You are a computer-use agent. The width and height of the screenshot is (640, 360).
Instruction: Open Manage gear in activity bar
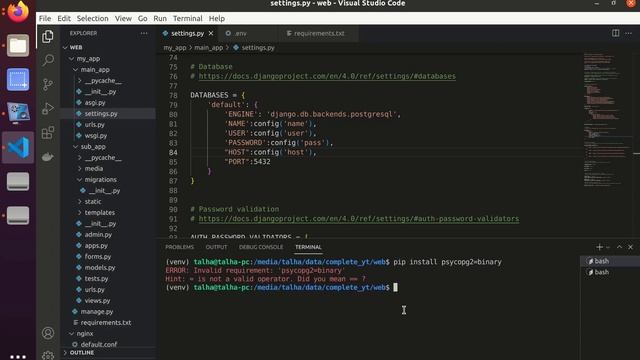pyautogui.click(x=48, y=355)
